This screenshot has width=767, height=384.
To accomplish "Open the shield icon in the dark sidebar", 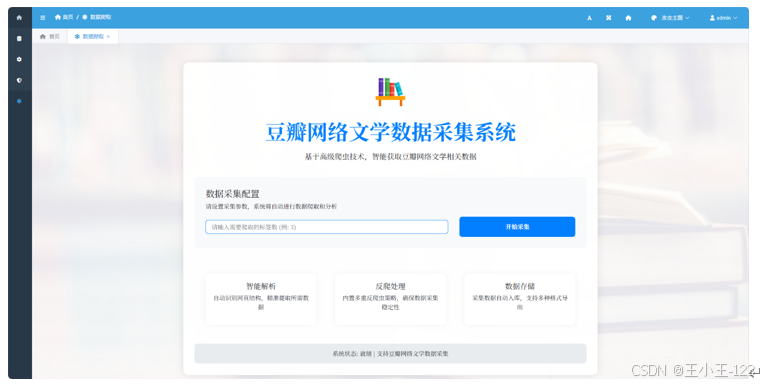I will 19,80.
